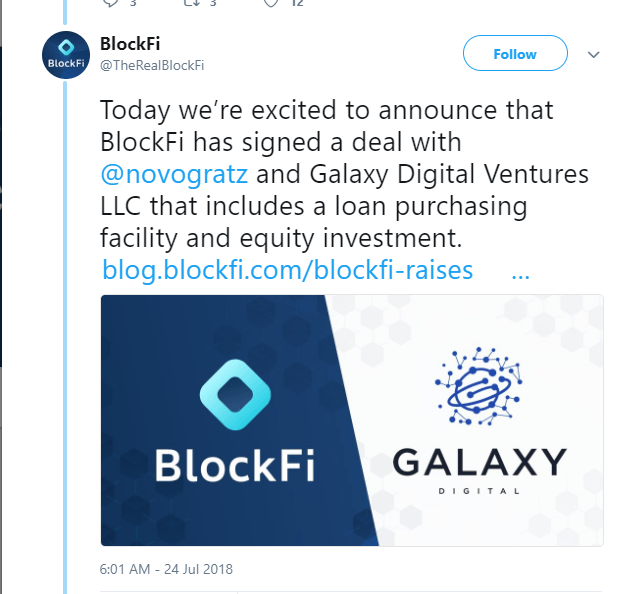This screenshot has height=594, width=642.
Task: Click the Follow button
Action: click(515, 54)
